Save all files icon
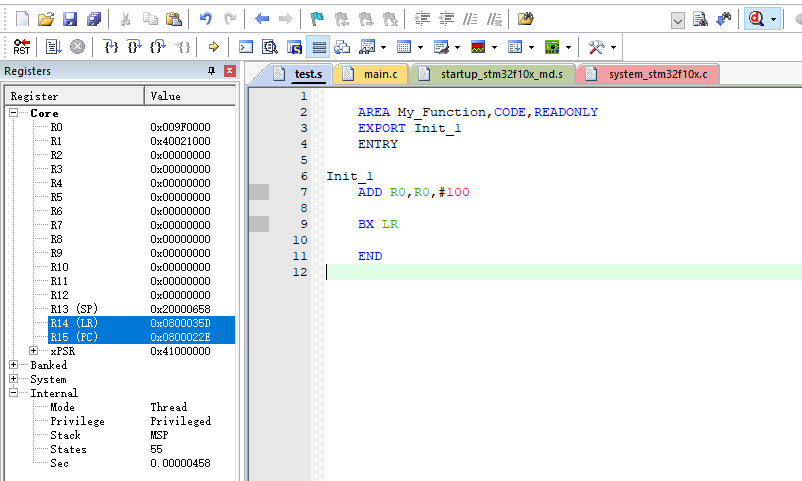Screen dimensions: 802x481 point(94,19)
